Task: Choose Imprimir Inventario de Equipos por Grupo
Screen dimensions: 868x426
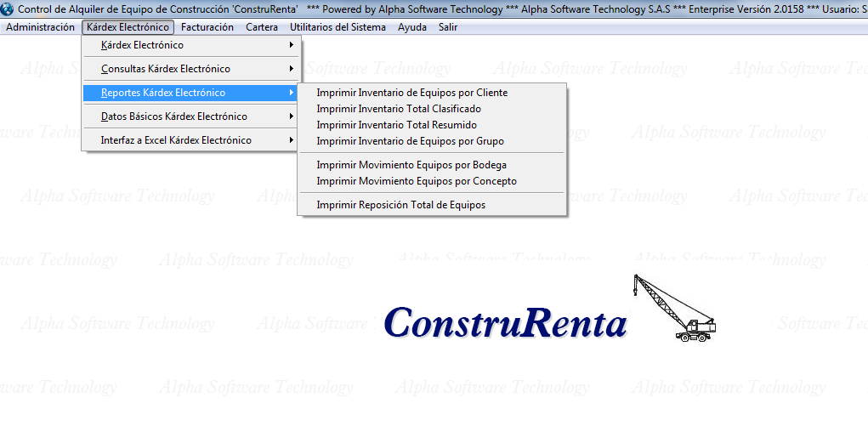Action: click(410, 141)
